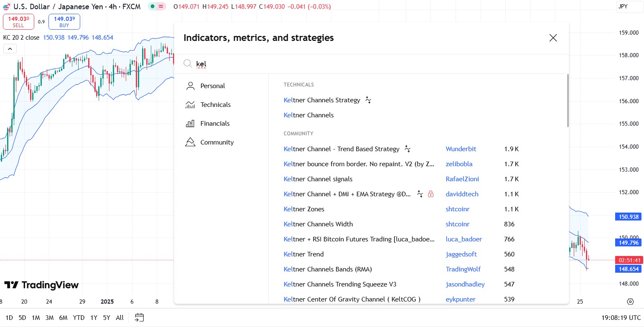Select the 1M time range

tap(36, 318)
